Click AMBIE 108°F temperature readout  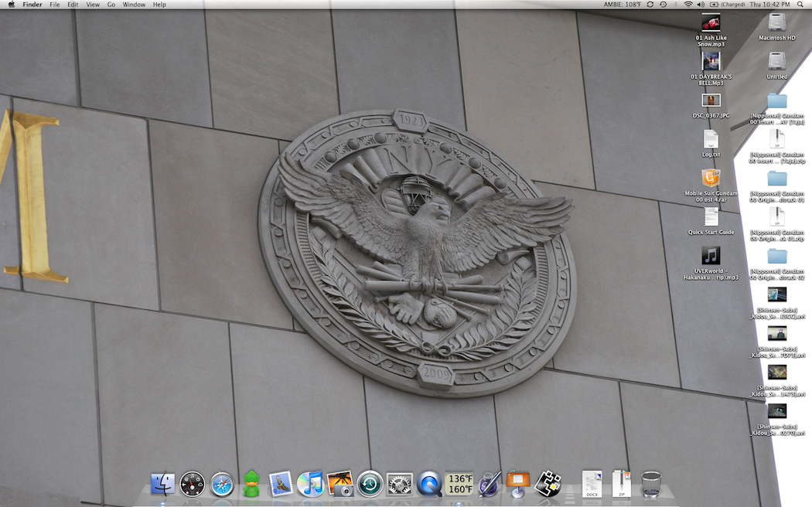click(622, 4)
